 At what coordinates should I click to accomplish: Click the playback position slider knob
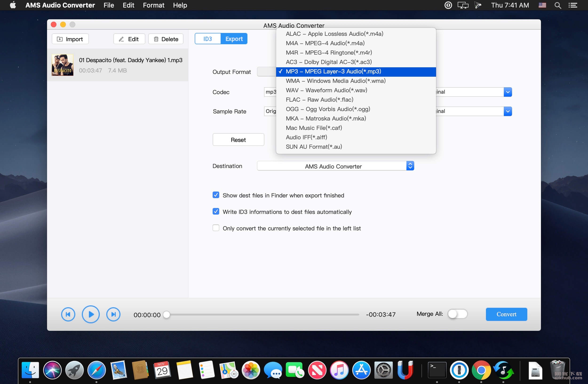pos(167,315)
